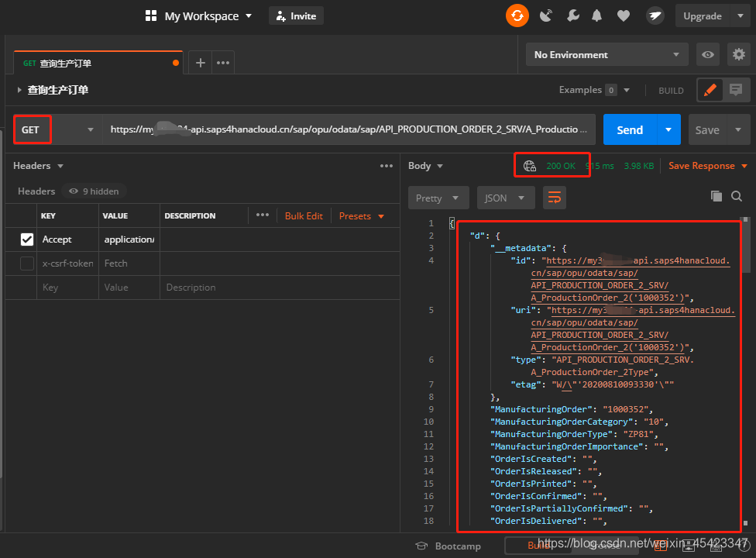The width and height of the screenshot is (756, 558).
Task: Open header table column options dots
Action: 263,215
